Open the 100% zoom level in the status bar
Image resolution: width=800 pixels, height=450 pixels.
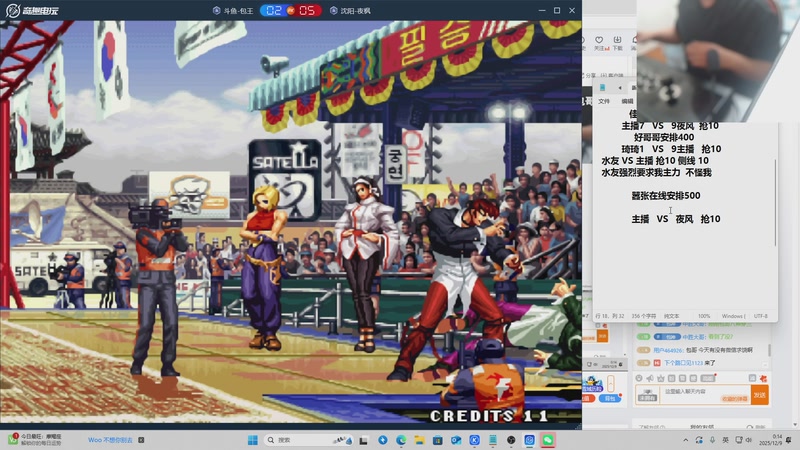(704, 316)
